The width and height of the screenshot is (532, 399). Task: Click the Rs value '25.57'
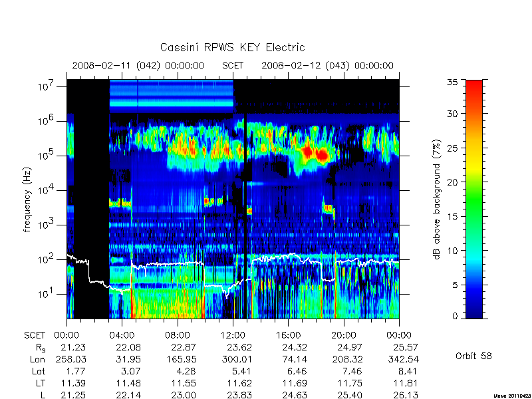406,347
